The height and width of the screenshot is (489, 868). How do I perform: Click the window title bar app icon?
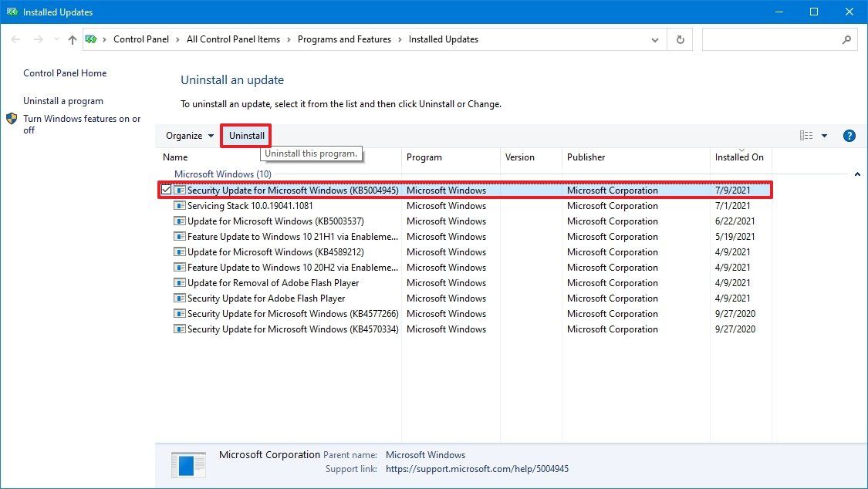12,12
